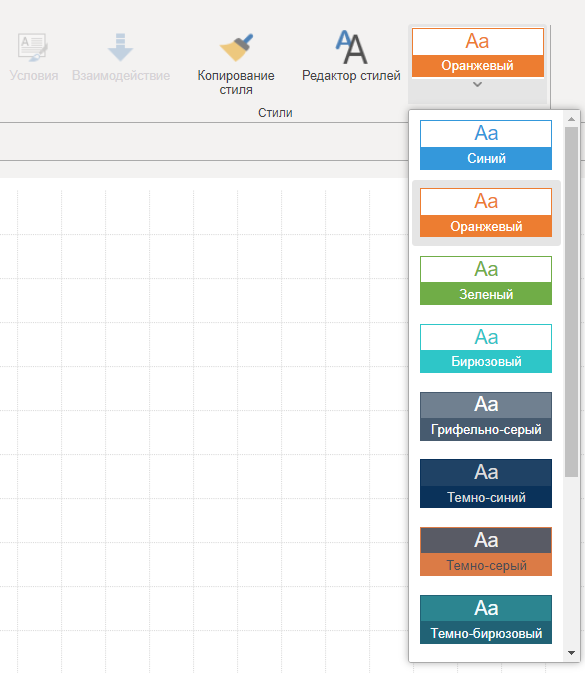Image resolution: width=585 pixels, height=673 pixels.
Task: Expand the style gallery chevron
Action: 477,85
